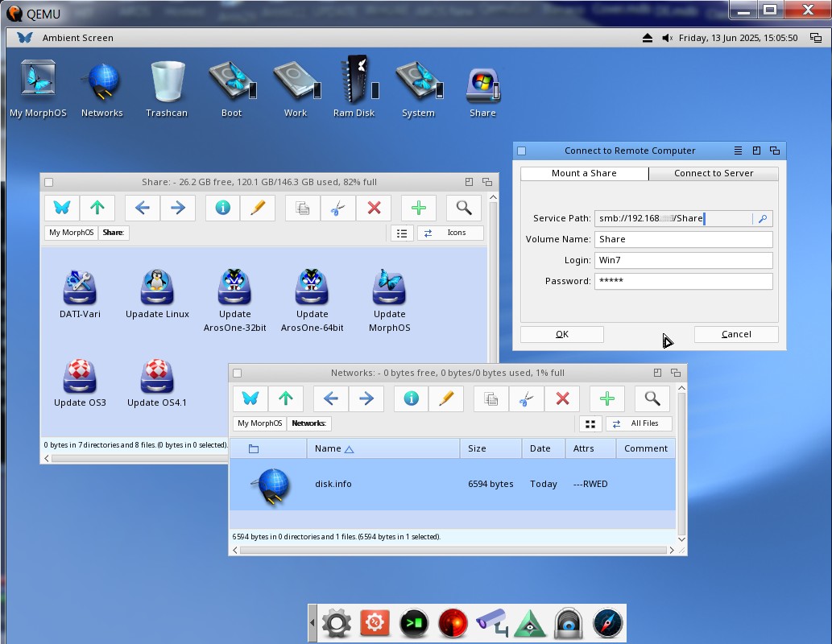The height and width of the screenshot is (644, 832).
Task: Click copy icon in Networks window
Action: [x=491, y=398]
